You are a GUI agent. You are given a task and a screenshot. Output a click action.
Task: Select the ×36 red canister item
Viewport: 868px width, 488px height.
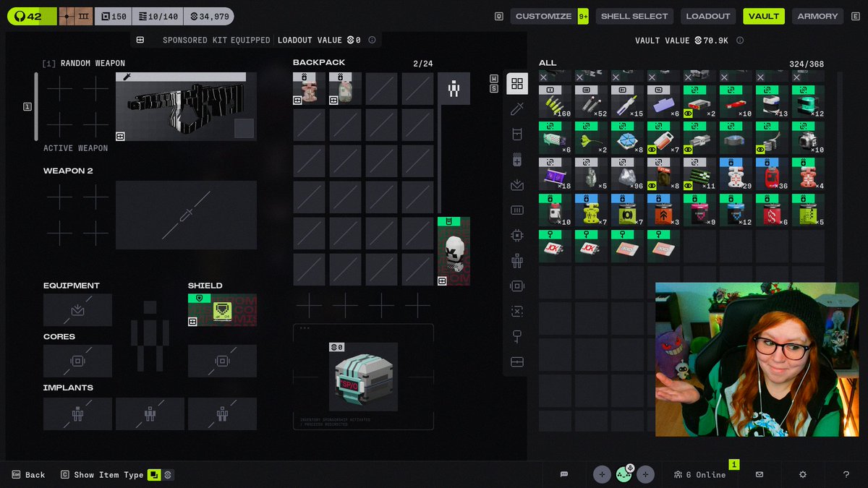click(772, 174)
